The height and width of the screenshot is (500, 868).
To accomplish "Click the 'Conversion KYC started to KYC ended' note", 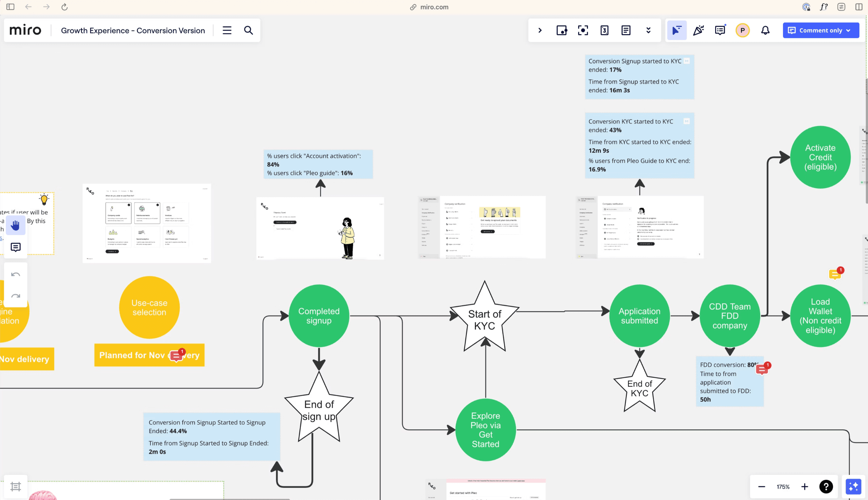I will 640,145.
